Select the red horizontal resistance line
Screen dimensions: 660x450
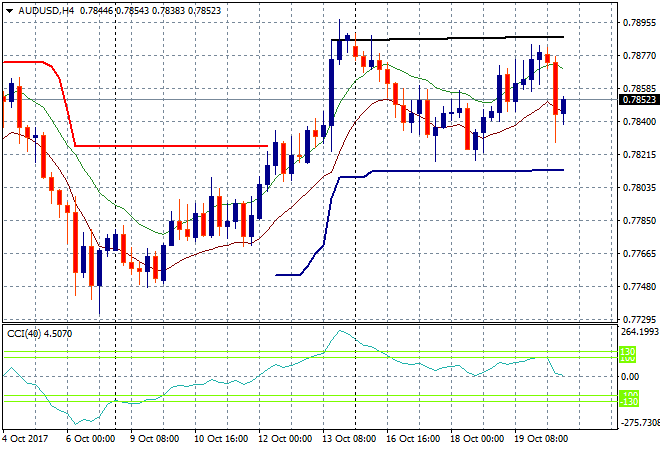pos(171,146)
